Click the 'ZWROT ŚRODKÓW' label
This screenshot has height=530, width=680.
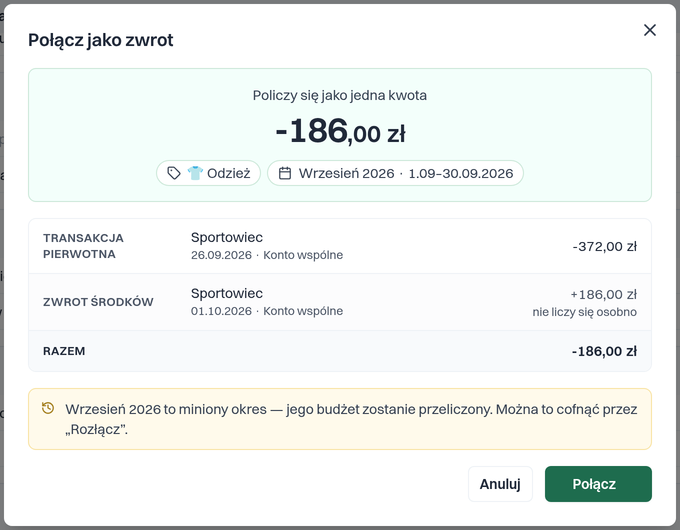tap(98, 302)
